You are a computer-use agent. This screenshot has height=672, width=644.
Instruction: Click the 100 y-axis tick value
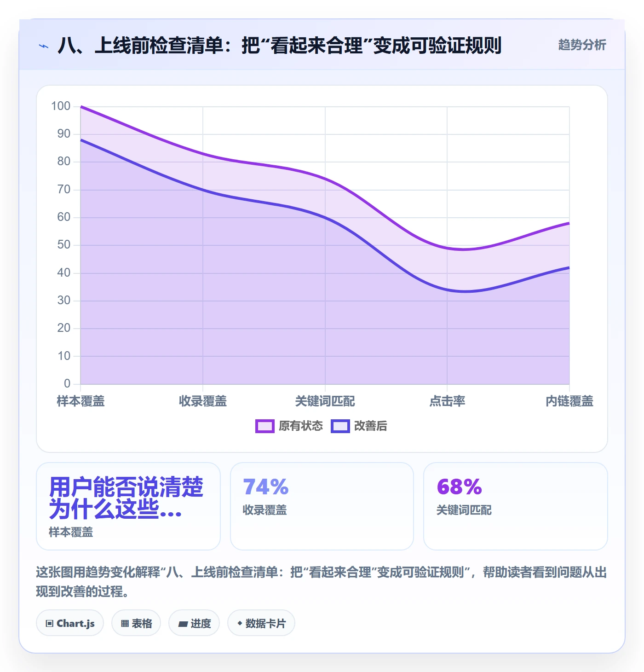pos(61,106)
